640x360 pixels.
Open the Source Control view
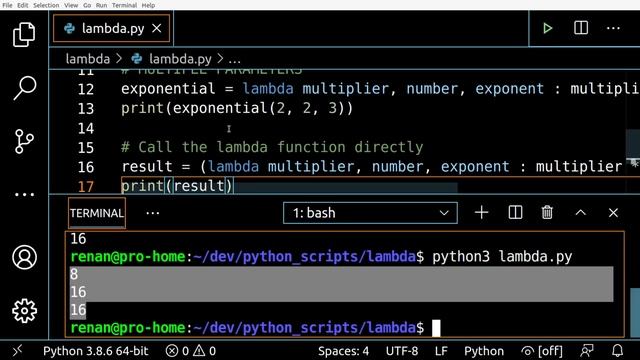(x=24, y=141)
